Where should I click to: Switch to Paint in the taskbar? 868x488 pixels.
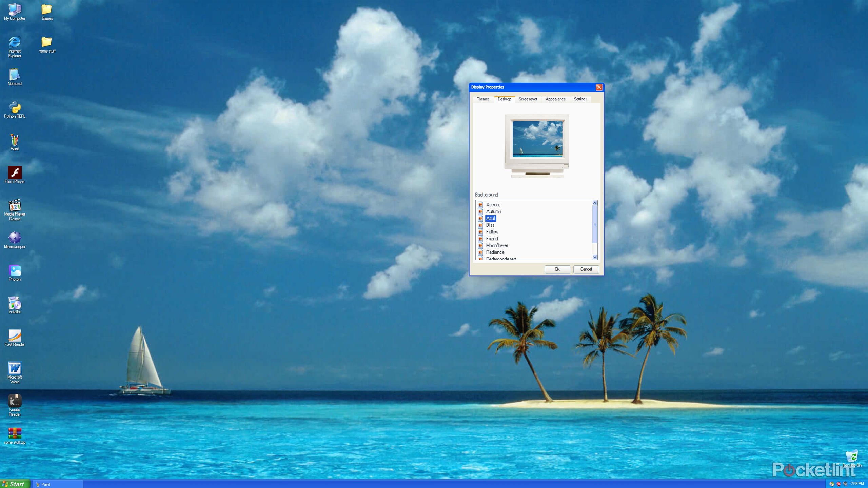pyautogui.click(x=58, y=484)
